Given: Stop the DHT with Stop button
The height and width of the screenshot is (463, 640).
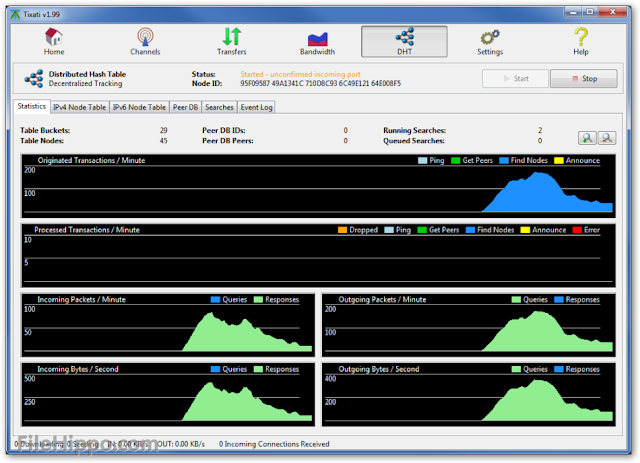Looking at the screenshot, I should 584,78.
